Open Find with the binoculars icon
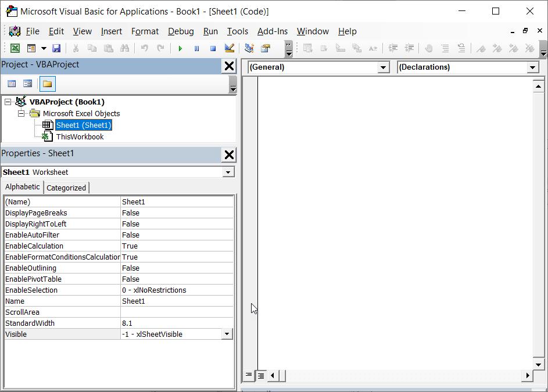Image resolution: width=548 pixels, height=392 pixels. click(125, 48)
